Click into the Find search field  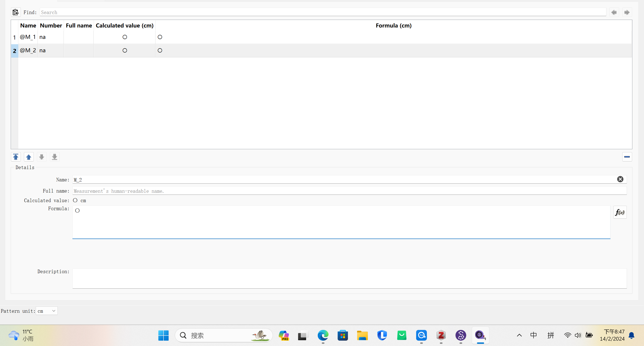(322, 12)
